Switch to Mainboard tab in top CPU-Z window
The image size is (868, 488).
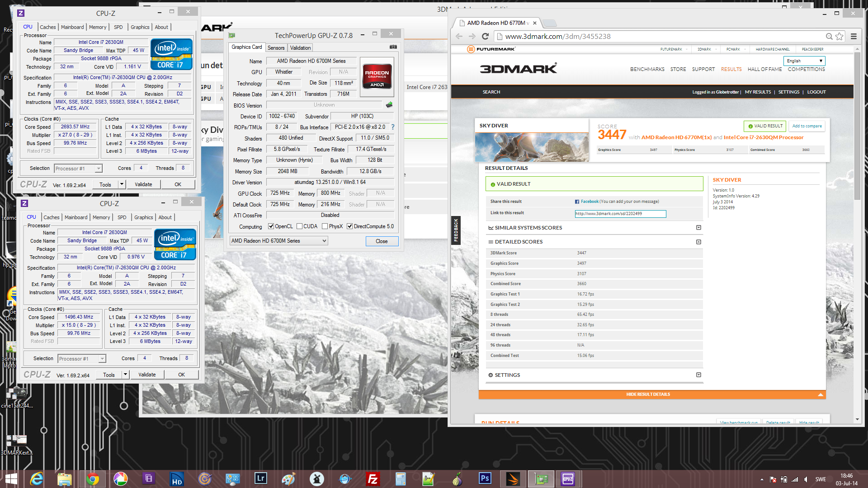click(x=72, y=27)
